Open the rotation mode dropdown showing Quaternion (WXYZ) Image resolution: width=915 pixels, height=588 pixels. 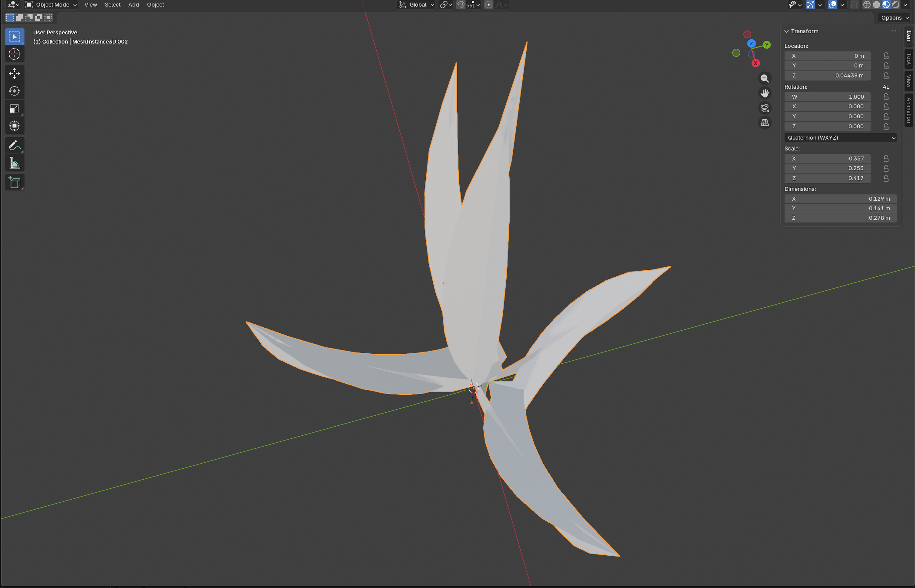[840, 138]
